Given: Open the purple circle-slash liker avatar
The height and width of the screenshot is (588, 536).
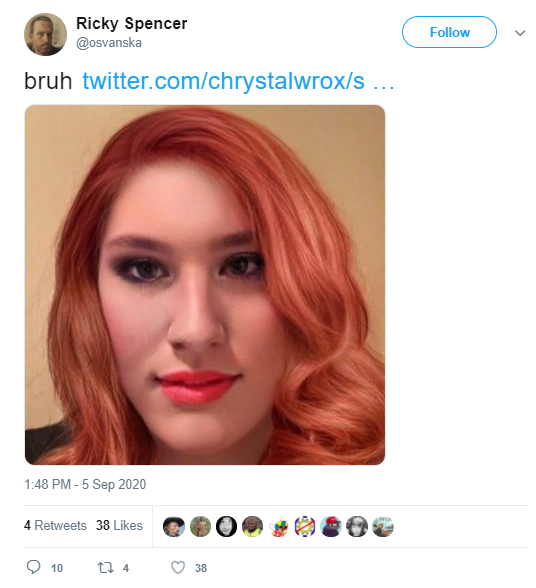Looking at the screenshot, I should tap(305, 526).
